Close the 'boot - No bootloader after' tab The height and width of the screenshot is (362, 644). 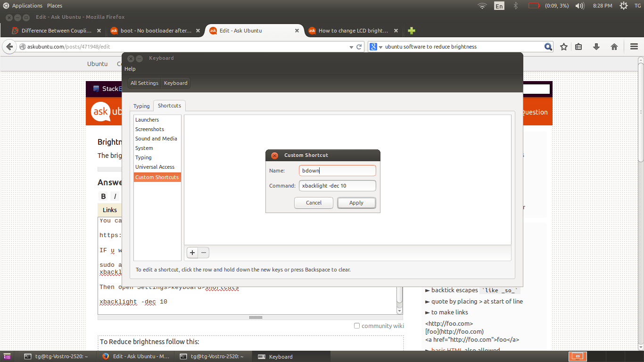pyautogui.click(x=198, y=31)
